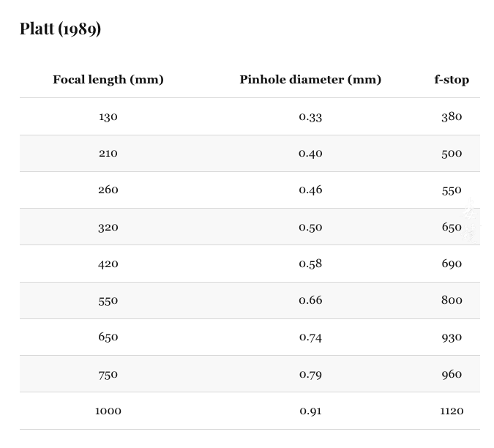
Task: Click f-stop value 1120
Action: [452, 411]
